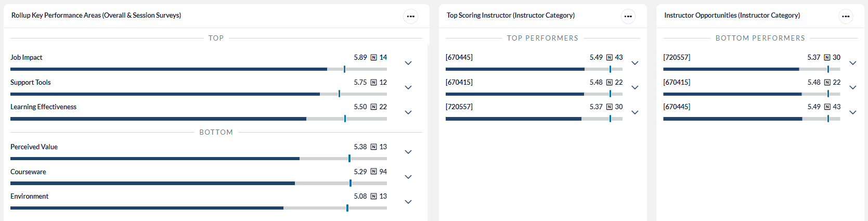Expand bottom performer 670445 row
This screenshot has height=221, width=868.
point(852,112)
